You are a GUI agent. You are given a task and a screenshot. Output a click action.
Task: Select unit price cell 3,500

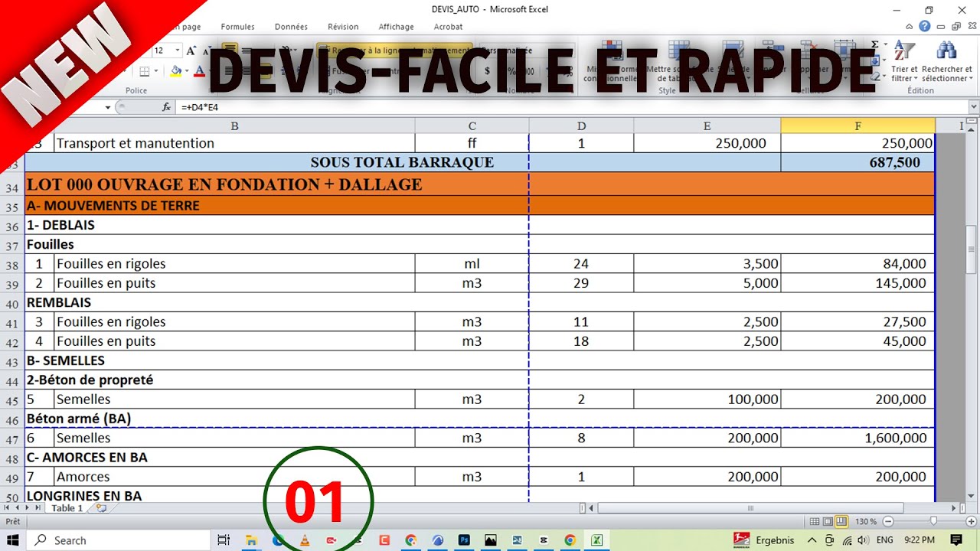(707, 264)
